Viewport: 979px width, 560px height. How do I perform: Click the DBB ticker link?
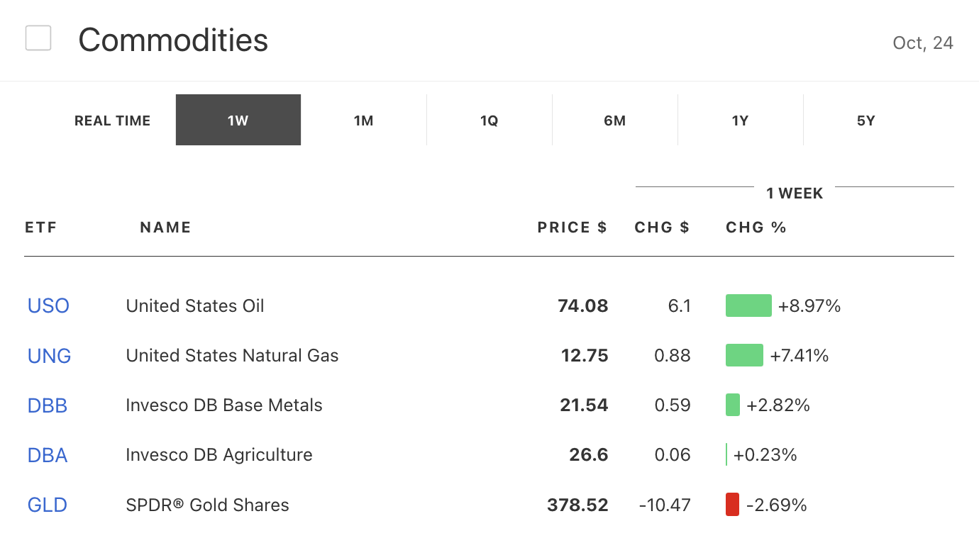click(x=48, y=405)
